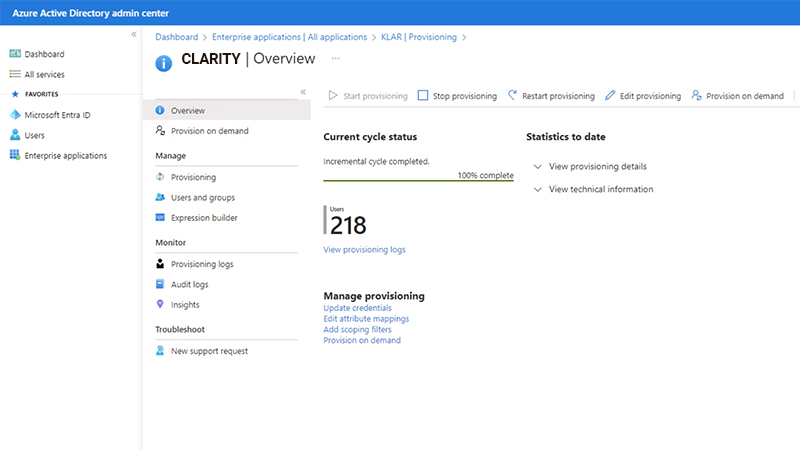Click 'Incremental cycle completed.' status text
Viewport: 800px width, 450px height.
(x=376, y=161)
